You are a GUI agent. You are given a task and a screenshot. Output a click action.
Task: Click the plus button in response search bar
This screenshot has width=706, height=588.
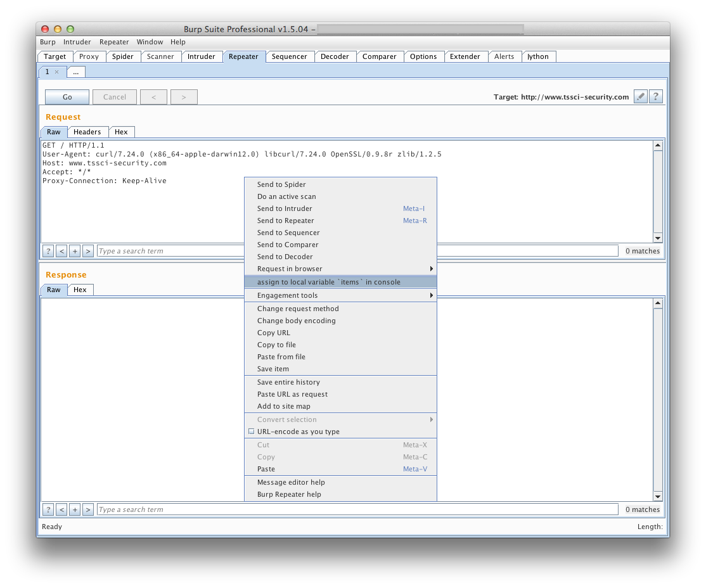tap(75, 509)
